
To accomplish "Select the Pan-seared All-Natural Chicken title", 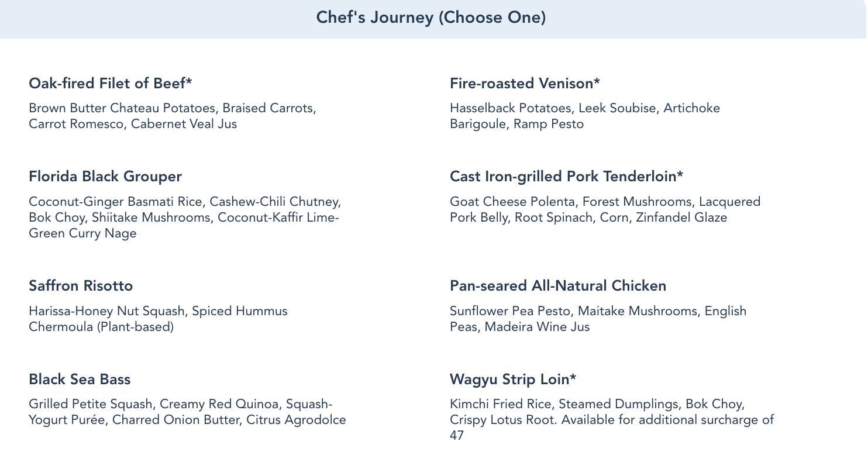I will (x=558, y=286).
